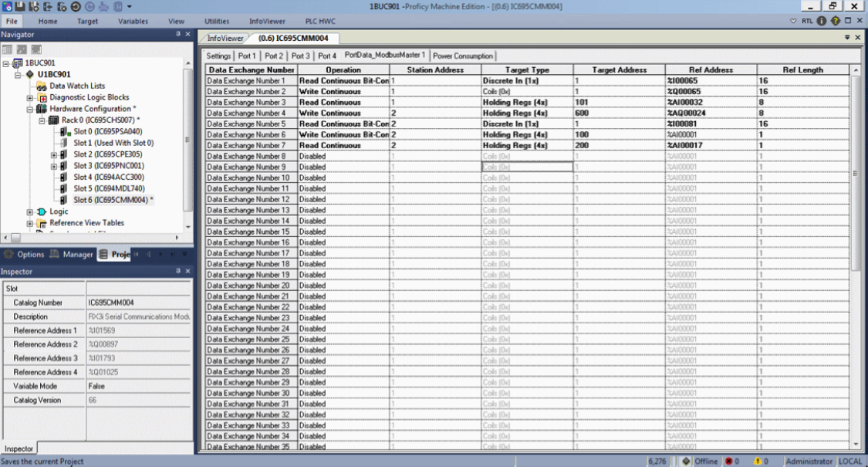The height and width of the screenshot is (467, 868).
Task: Click the navigator tab list dropdown arrow
Action: 185,254
